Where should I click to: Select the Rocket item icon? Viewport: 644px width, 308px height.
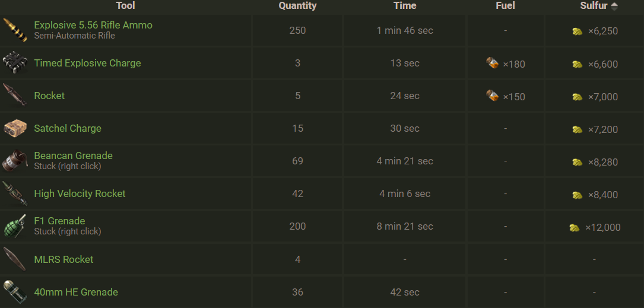(15, 96)
